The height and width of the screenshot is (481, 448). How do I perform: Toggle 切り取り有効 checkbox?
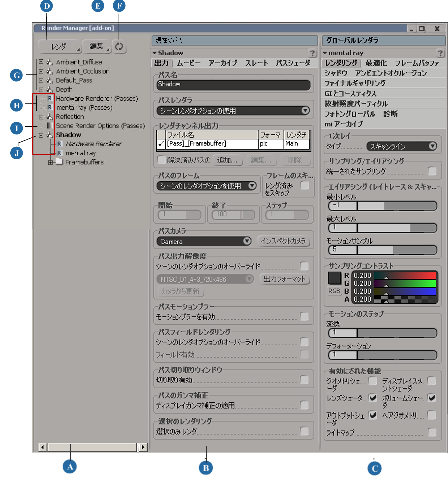point(304,380)
